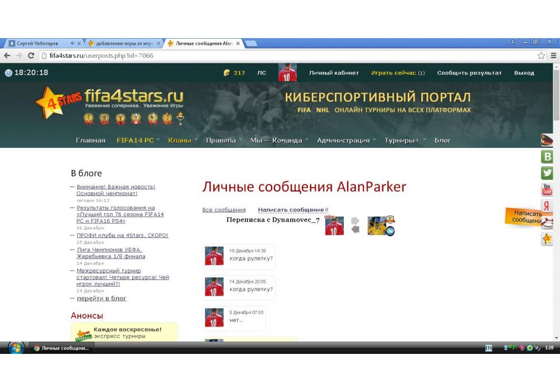This screenshot has width=560, height=392.
Task: Click the conversation arrows icon
Action: (355, 225)
